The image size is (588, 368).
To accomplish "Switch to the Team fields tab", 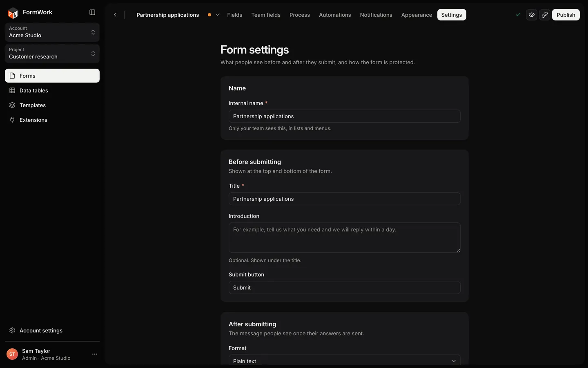I will pos(266,15).
